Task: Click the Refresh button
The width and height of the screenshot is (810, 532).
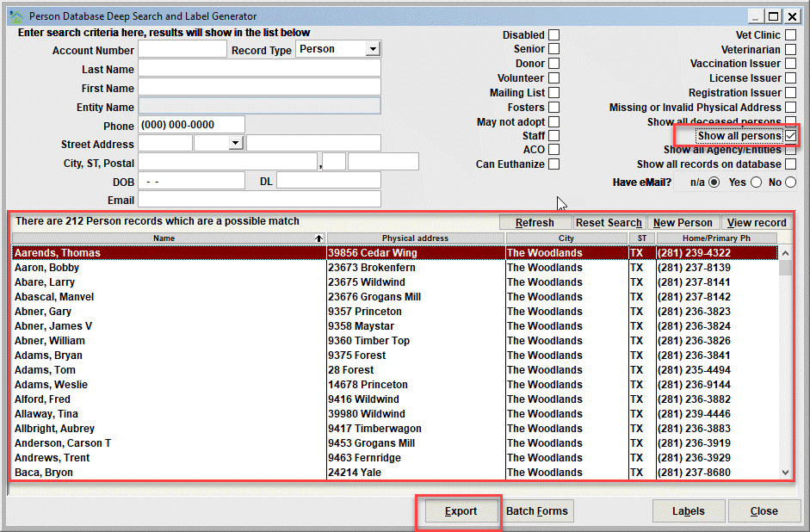Action: pyautogui.click(x=535, y=223)
